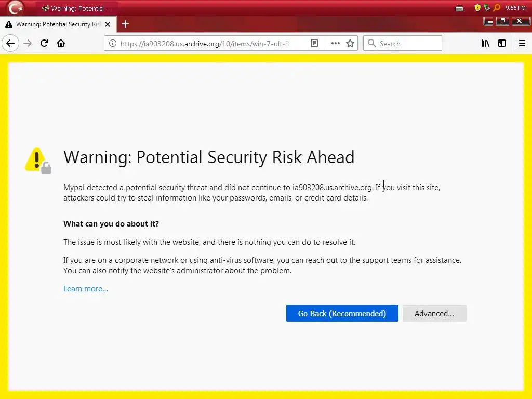The width and height of the screenshot is (532, 399).
Task: Close the Warning: Potential Security Risk tab
Action: click(x=108, y=24)
